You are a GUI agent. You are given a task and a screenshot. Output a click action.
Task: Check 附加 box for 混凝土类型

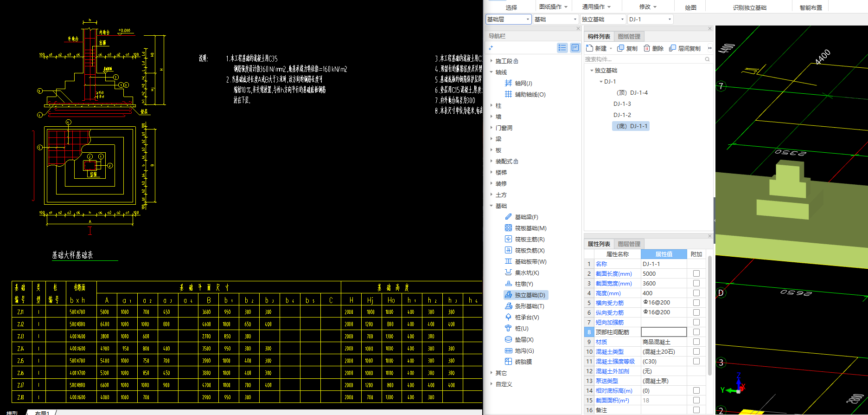[x=696, y=351]
